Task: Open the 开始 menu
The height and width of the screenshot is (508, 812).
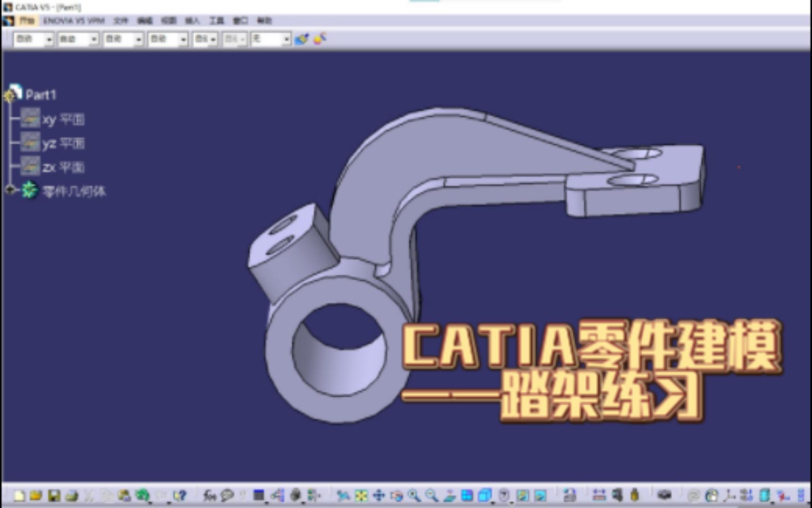Action: pyautogui.click(x=27, y=21)
